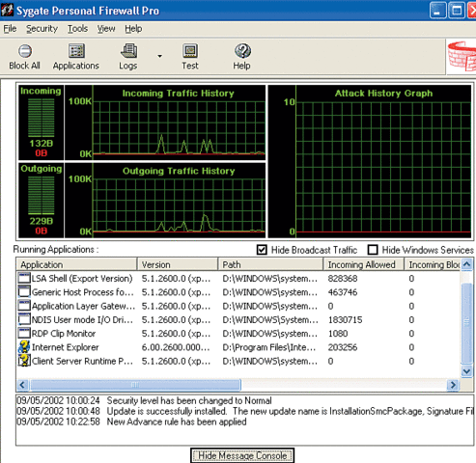
Task: Click the '1080' incoming allowed value
Action: (338, 334)
